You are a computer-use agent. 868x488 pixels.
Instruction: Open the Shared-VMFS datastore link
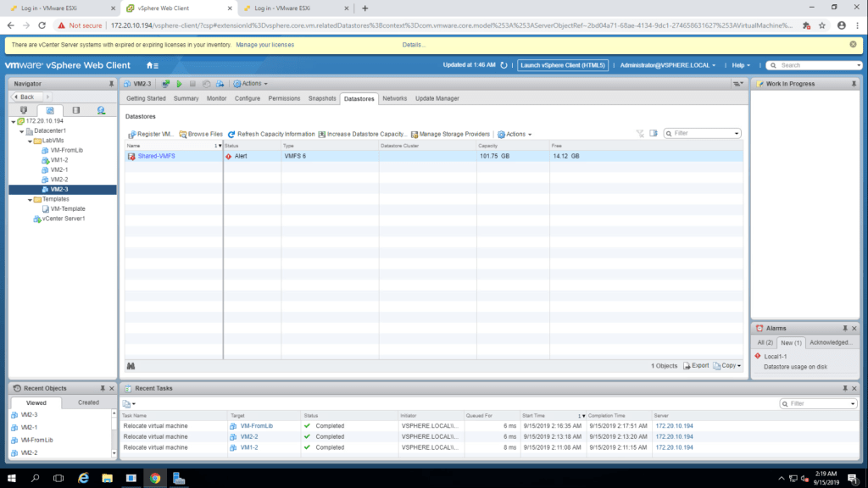157,157
